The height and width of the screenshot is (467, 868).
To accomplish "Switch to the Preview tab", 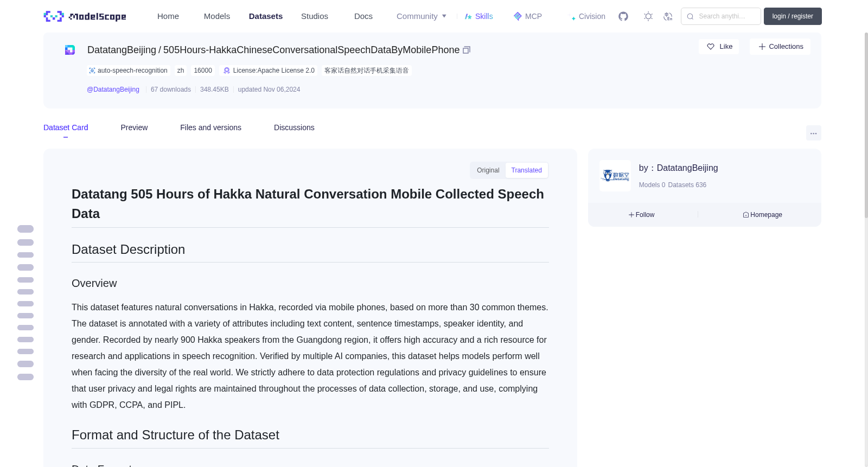I will pos(134,127).
